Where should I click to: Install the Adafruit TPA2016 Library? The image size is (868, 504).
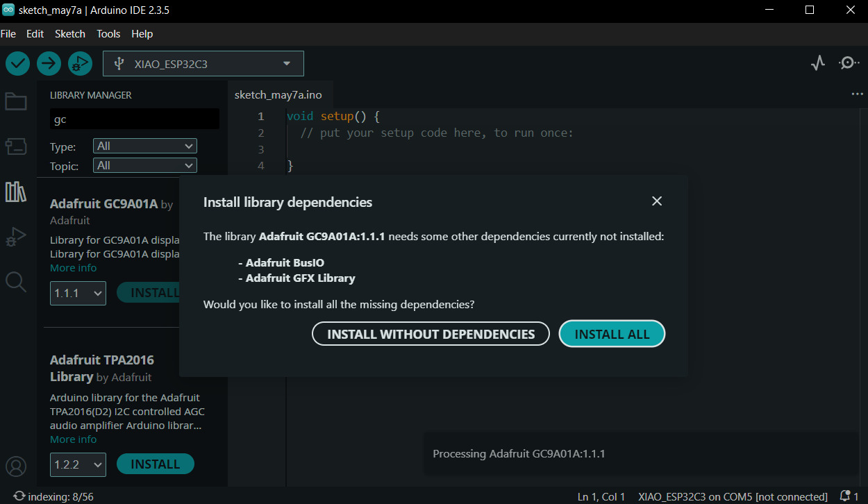[x=156, y=464]
